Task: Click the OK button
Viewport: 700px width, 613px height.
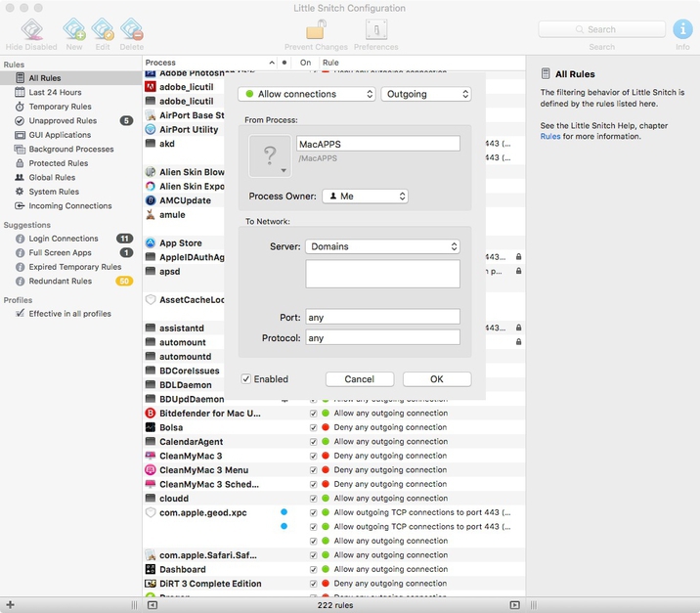Action: click(436, 379)
